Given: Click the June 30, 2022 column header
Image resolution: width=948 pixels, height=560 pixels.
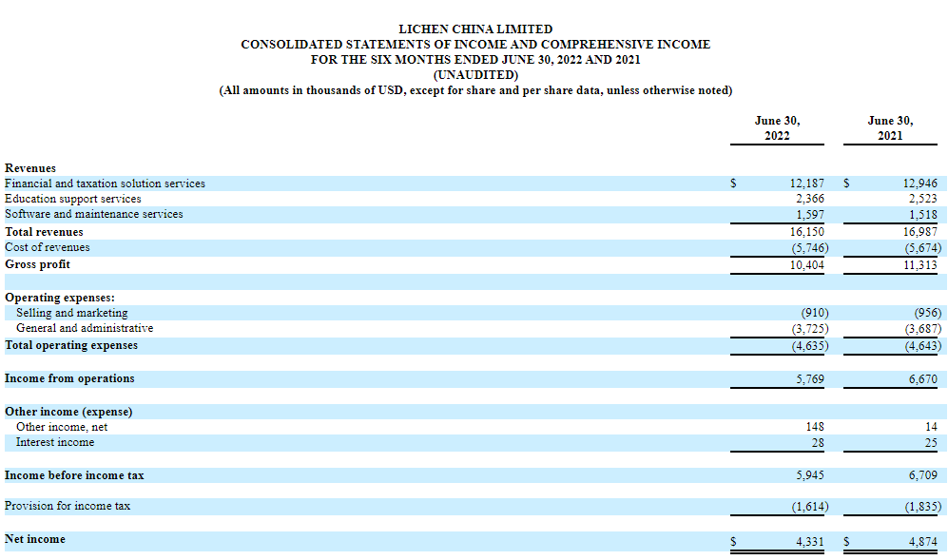Looking at the screenshot, I should [777, 127].
